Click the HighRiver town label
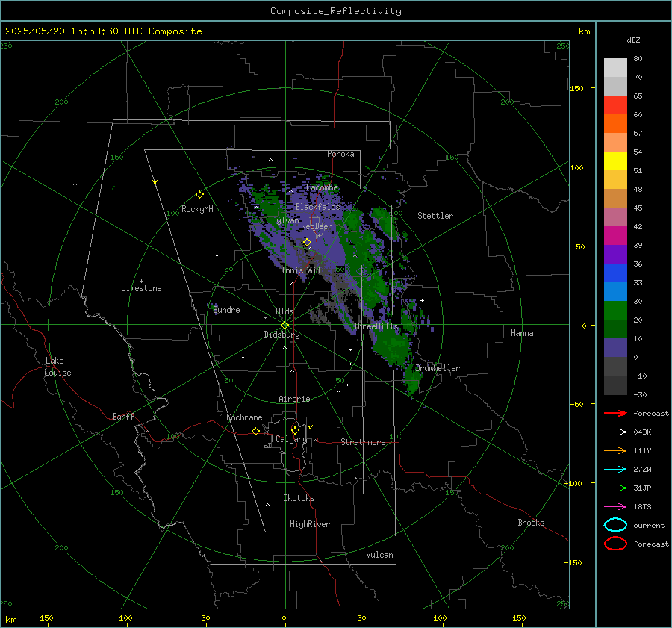Viewport: 672px width, 628px height. pos(310,524)
